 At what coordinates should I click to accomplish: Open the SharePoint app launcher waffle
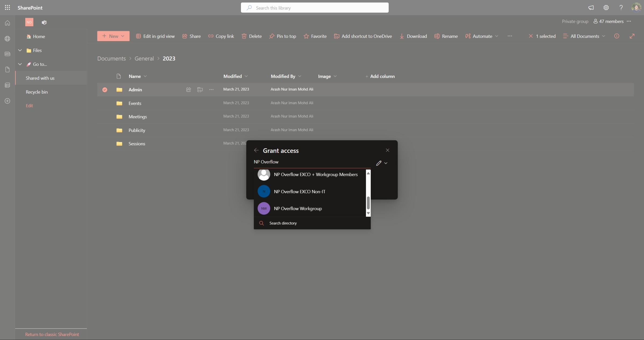7,8
